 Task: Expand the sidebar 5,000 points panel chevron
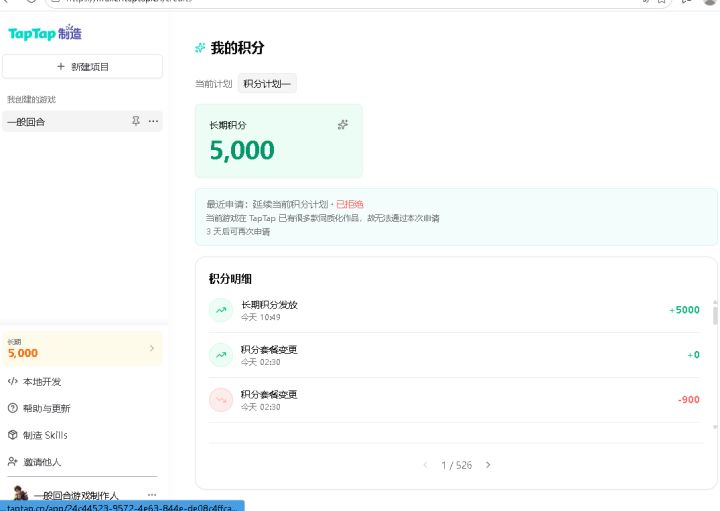[x=152, y=348]
